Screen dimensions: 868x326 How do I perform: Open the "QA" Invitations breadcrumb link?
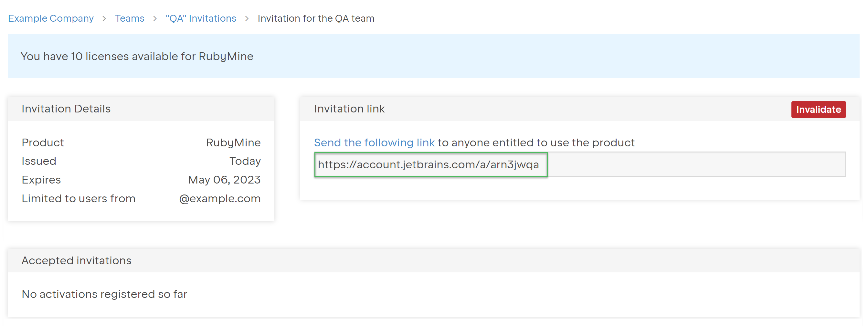pyautogui.click(x=201, y=18)
